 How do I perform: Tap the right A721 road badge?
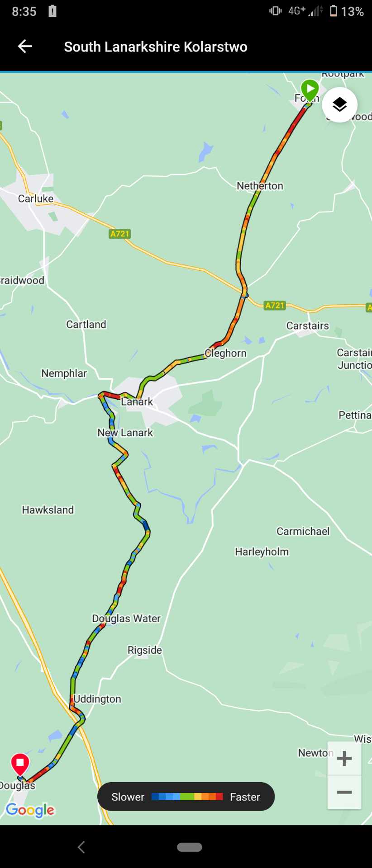(275, 305)
